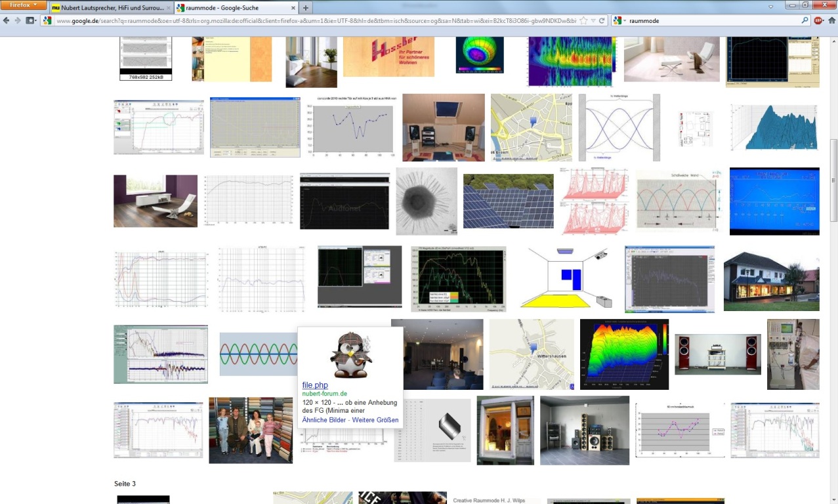Click the magnifier icon in search box
The height and width of the screenshot is (504, 838).
click(x=805, y=21)
